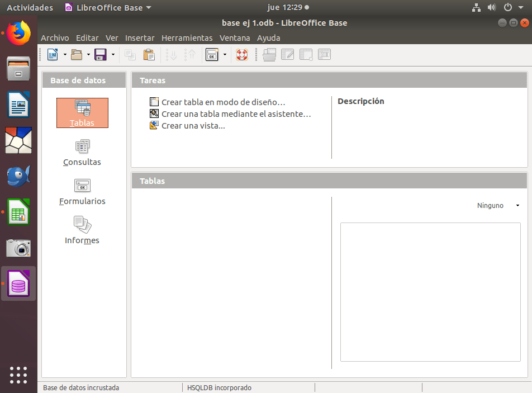Click Crear tabla en modo de diseño

point(223,102)
